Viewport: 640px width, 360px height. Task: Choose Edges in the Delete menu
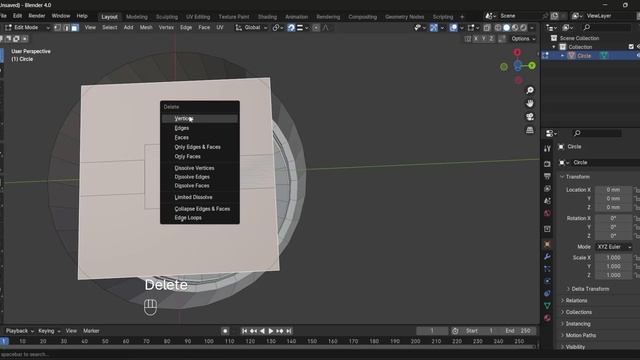[200, 128]
